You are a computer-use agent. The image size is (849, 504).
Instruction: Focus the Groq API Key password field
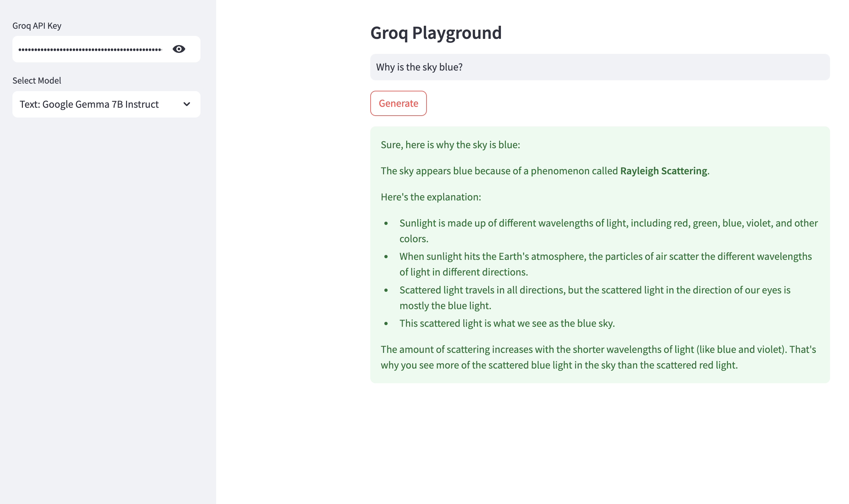[x=90, y=50]
